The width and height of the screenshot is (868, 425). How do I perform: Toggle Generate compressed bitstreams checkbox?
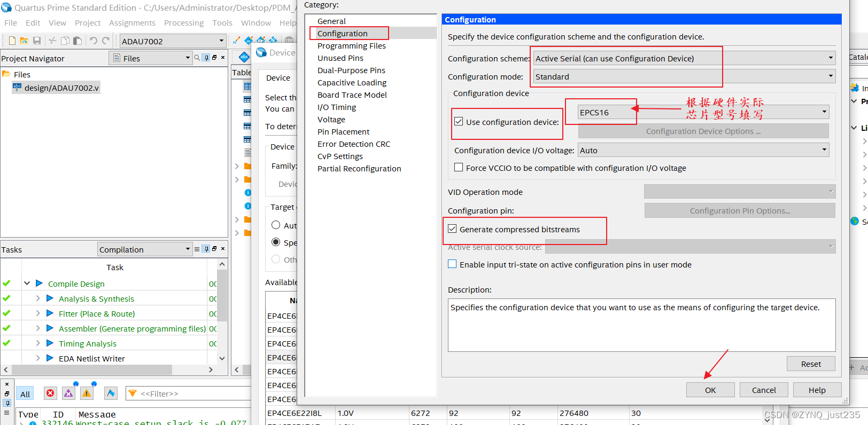[452, 229]
